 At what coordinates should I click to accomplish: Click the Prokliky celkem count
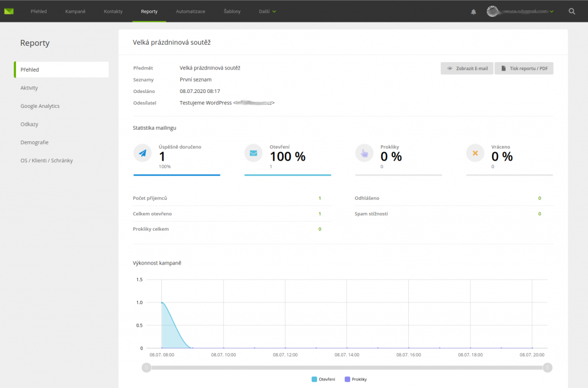[x=320, y=229]
